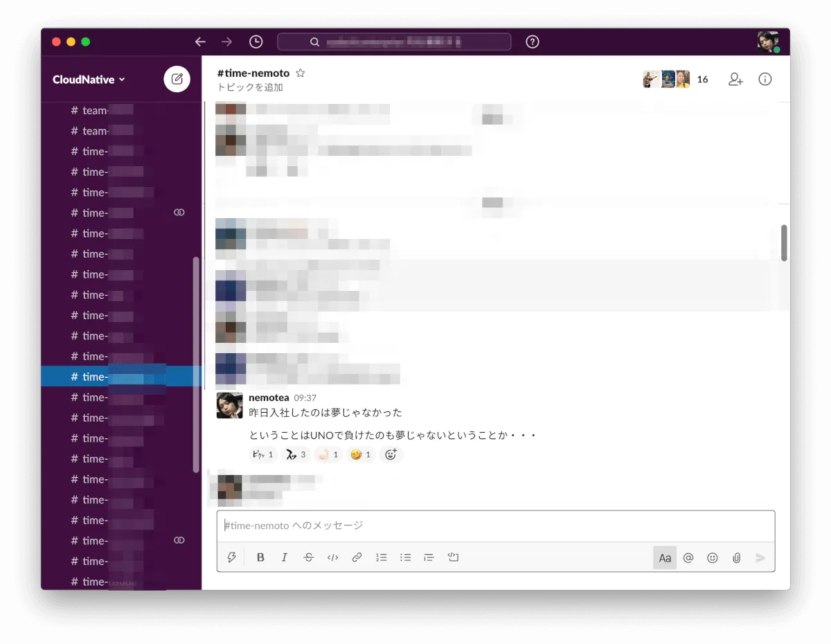Viewport: 831px width, 644px height.
Task: Click the flexed arm reaction
Action: click(328, 455)
